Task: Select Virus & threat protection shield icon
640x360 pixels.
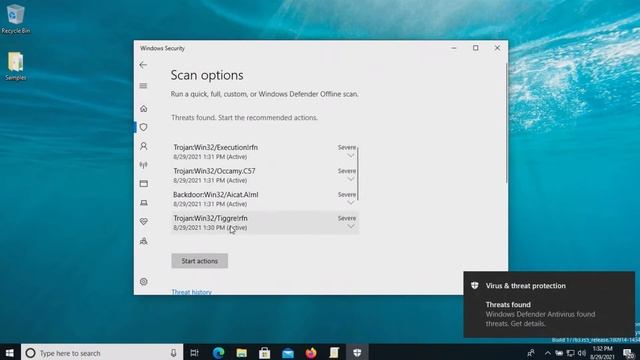Action: [x=144, y=127]
